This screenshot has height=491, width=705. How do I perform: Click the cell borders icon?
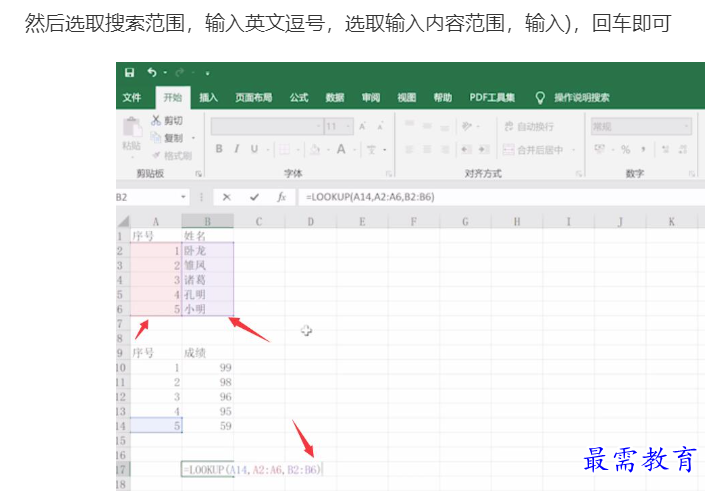point(285,149)
